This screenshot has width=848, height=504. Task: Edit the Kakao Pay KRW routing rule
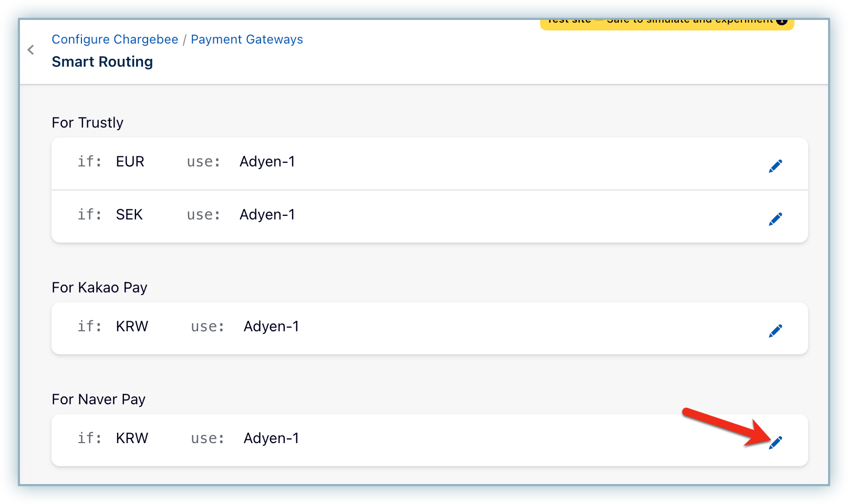[x=775, y=331]
